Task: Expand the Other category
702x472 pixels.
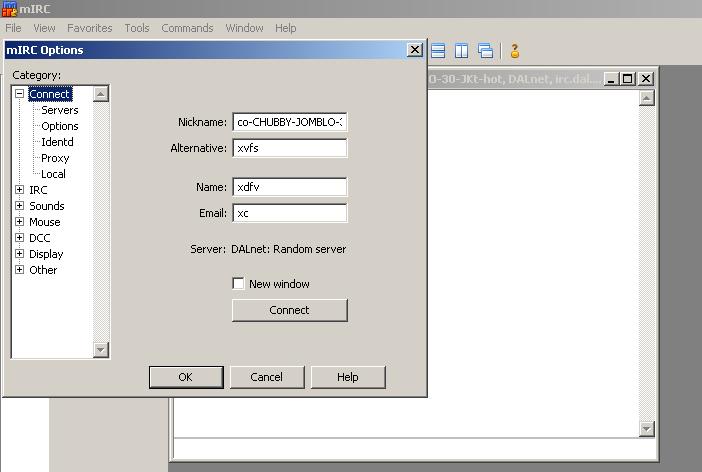Action: point(19,270)
